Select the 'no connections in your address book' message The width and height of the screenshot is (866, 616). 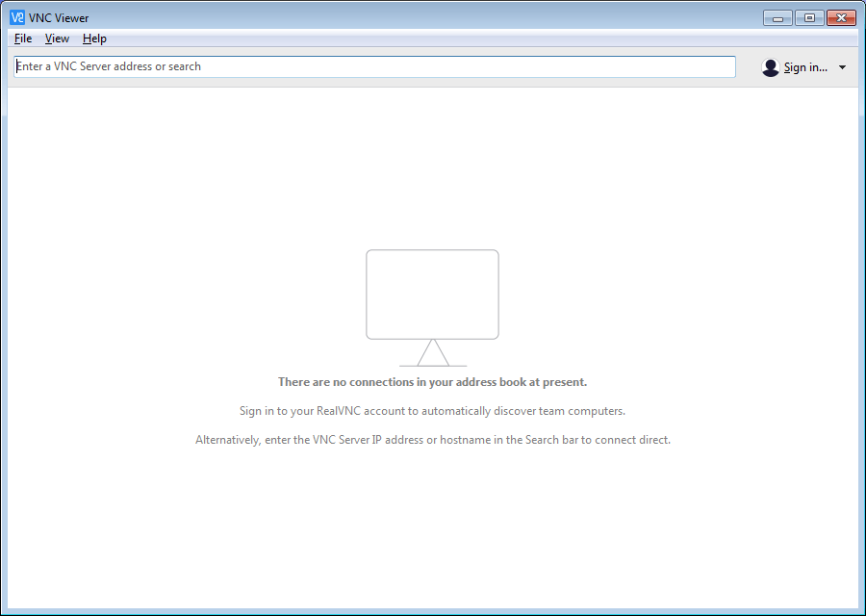click(x=432, y=381)
